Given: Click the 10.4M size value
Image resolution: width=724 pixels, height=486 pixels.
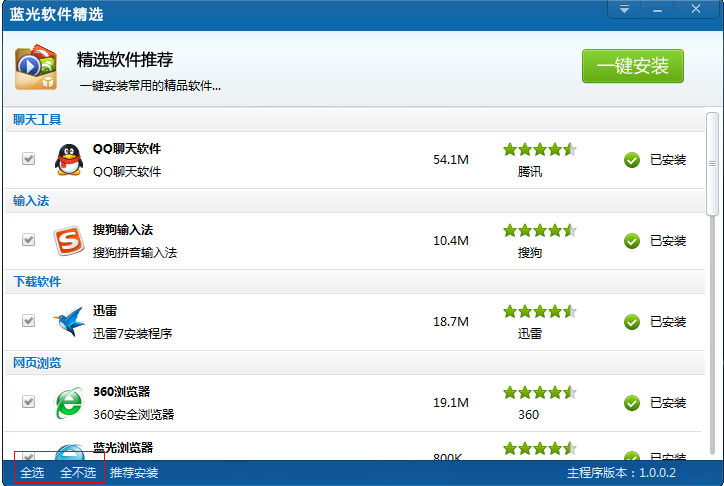Looking at the screenshot, I should pos(451,240).
